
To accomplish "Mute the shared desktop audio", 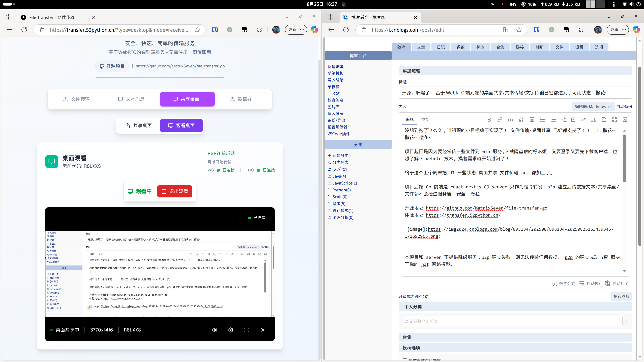I will pos(215,330).
